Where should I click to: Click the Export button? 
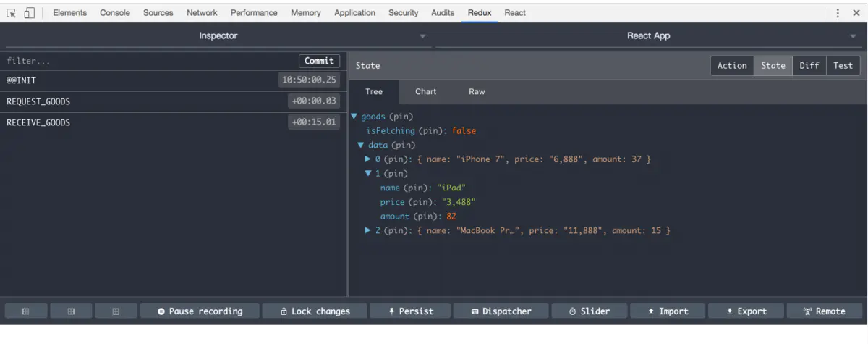[x=746, y=311]
